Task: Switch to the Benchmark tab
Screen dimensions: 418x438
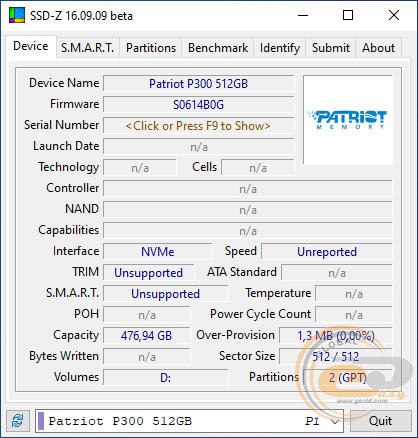Action: (218, 48)
